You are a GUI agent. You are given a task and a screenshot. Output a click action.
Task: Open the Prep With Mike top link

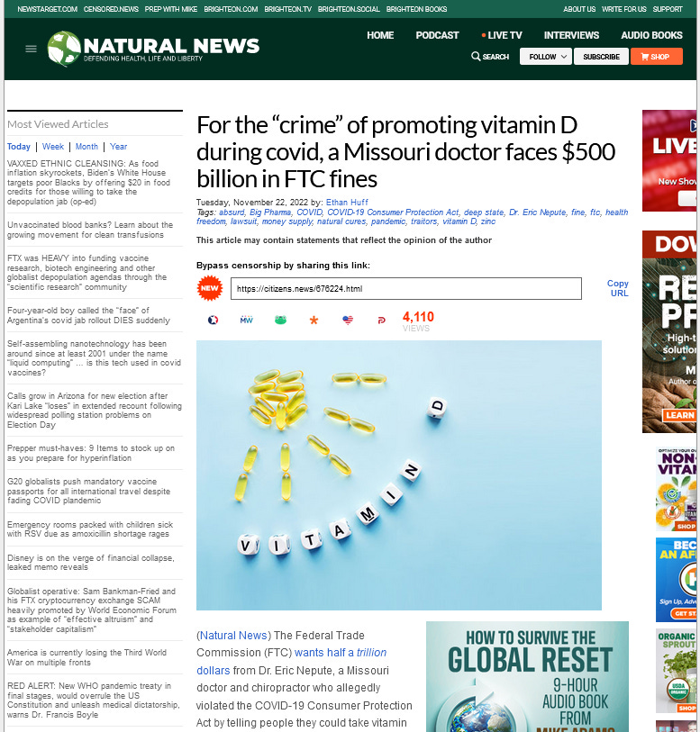click(171, 9)
